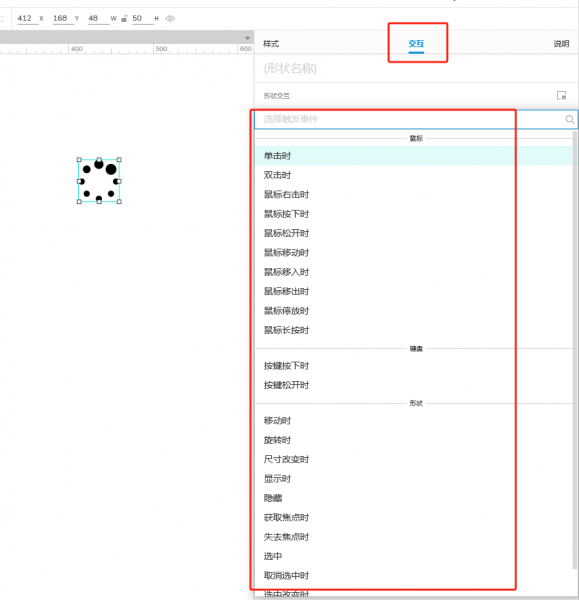Click the 形状名称 name field
The image size is (579, 600).
(x=416, y=68)
